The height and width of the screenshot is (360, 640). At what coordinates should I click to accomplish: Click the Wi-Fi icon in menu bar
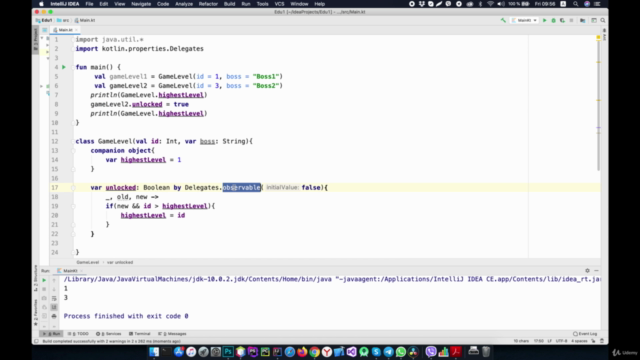[490, 4]
